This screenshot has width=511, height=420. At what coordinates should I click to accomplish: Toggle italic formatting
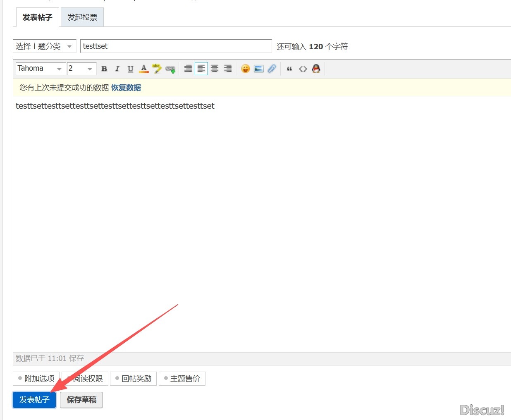tap(117, 69)
